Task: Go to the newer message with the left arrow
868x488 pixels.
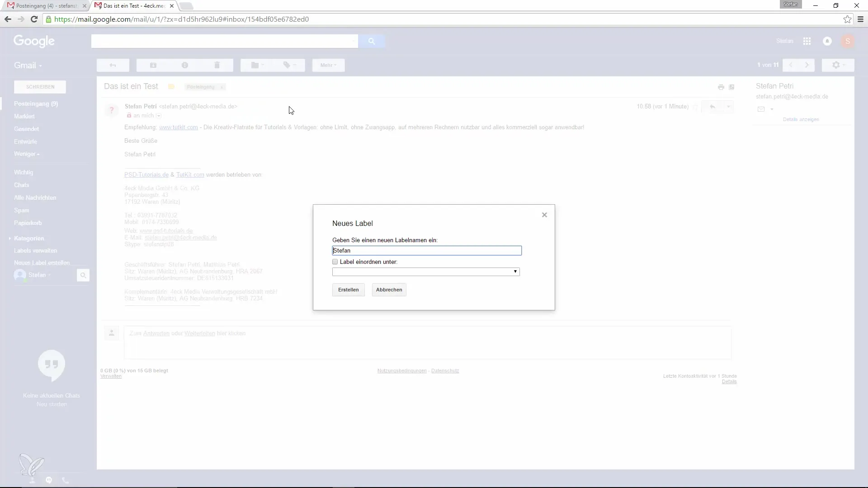Action: coord(791,65)
